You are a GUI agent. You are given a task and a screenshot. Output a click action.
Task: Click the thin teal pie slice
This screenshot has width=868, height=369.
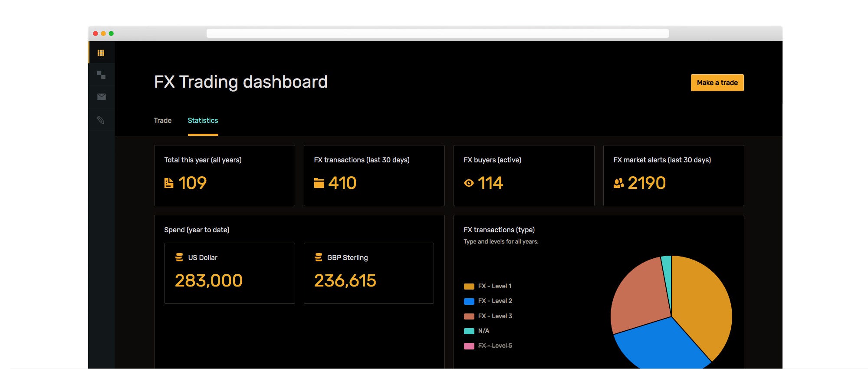click(x=667, y=278)
